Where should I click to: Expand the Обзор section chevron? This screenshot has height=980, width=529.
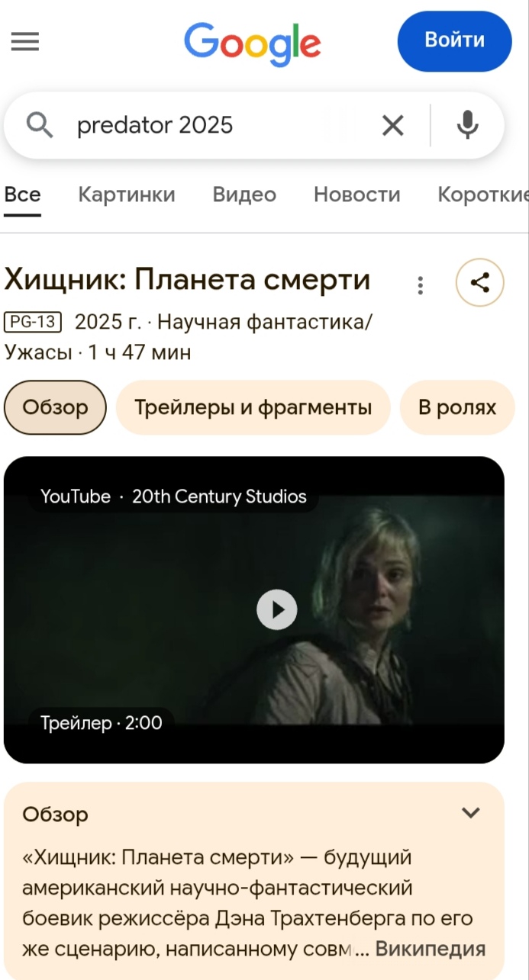(x=472, y=813)
